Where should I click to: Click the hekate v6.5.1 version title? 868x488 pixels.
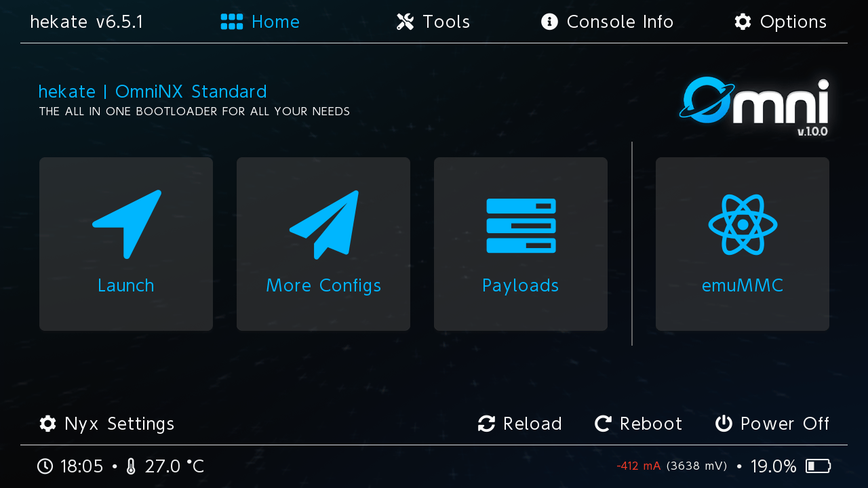click(87, 22)
